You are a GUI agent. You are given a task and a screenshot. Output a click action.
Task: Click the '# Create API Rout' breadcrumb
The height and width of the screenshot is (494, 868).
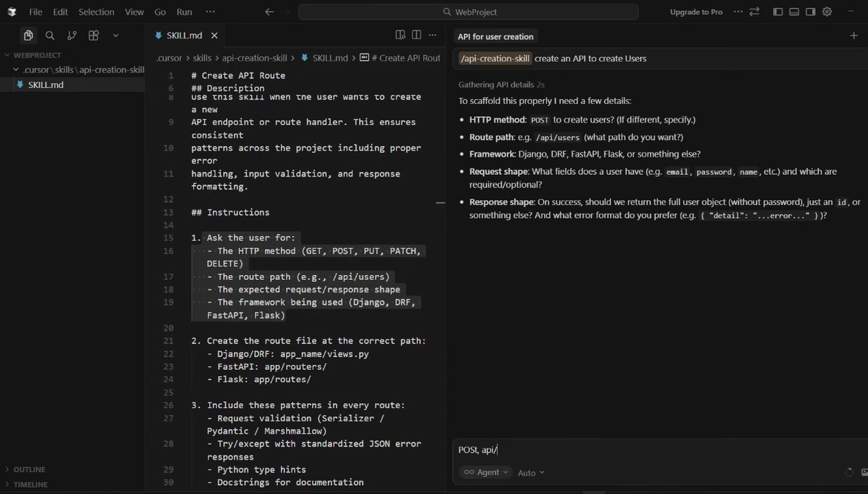[x=400, y=58]
